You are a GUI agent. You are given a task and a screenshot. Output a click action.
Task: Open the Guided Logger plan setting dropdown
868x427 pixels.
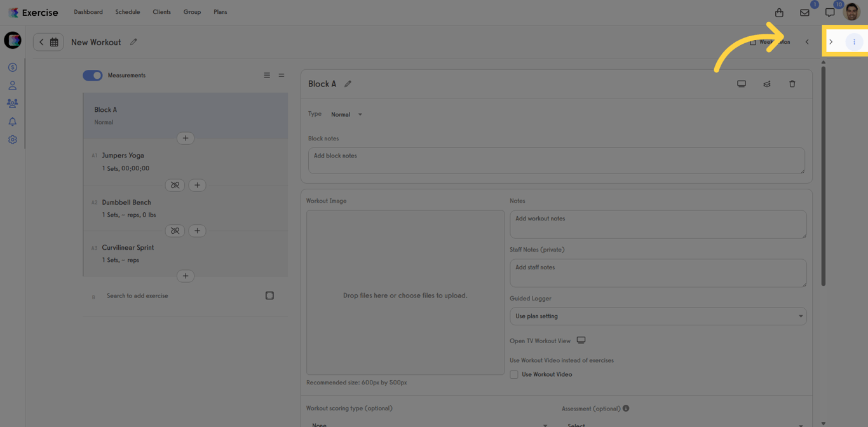click(658, 316)
